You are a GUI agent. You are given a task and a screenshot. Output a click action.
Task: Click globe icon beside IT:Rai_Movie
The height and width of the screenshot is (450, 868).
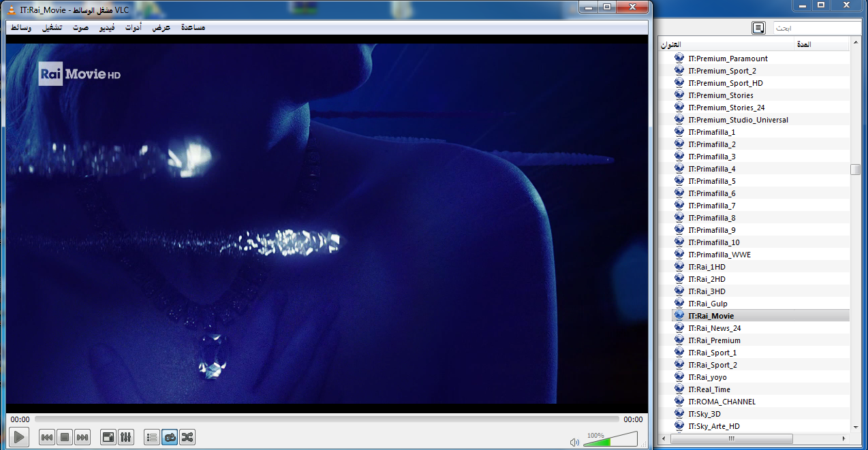[679, 315]
